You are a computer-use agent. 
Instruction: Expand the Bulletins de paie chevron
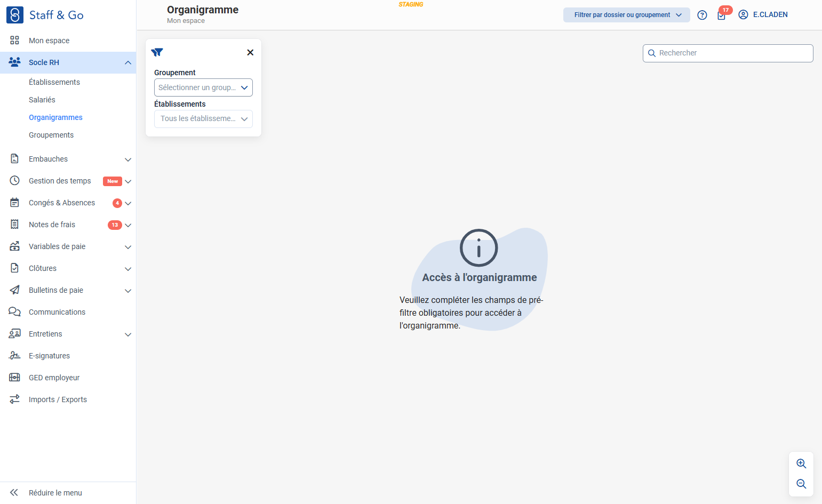(x=128, y=291)
